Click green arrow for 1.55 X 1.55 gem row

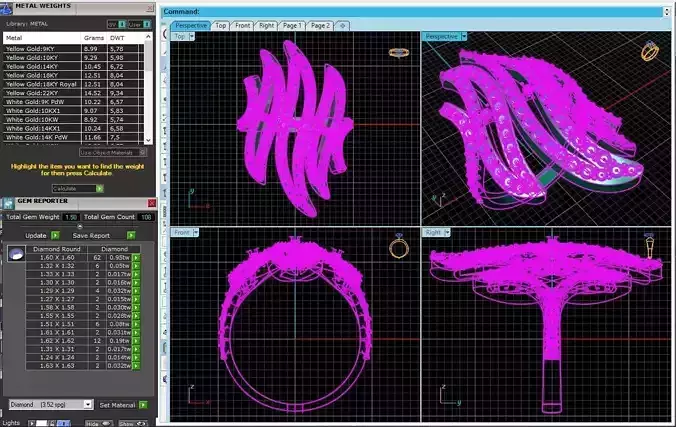click(x=136, y=316)
